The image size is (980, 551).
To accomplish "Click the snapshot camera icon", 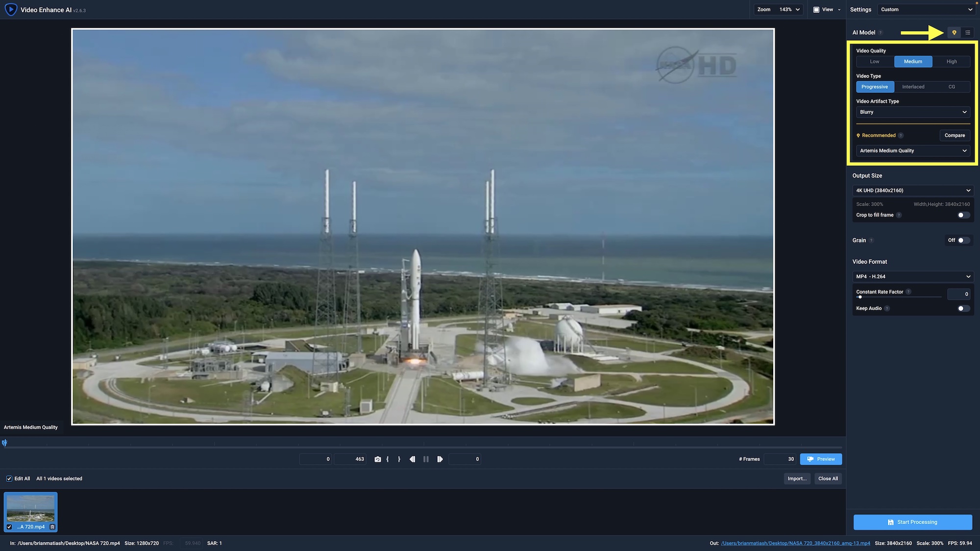I will click(378, 459).
